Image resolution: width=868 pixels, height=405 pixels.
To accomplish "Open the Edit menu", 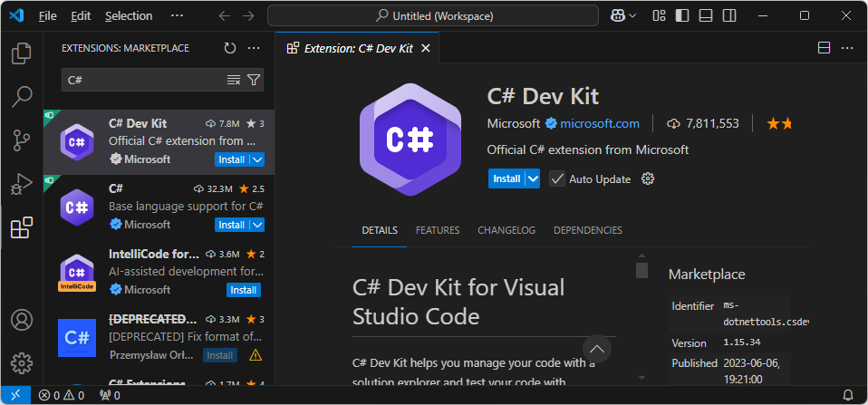I will [81, 16].
